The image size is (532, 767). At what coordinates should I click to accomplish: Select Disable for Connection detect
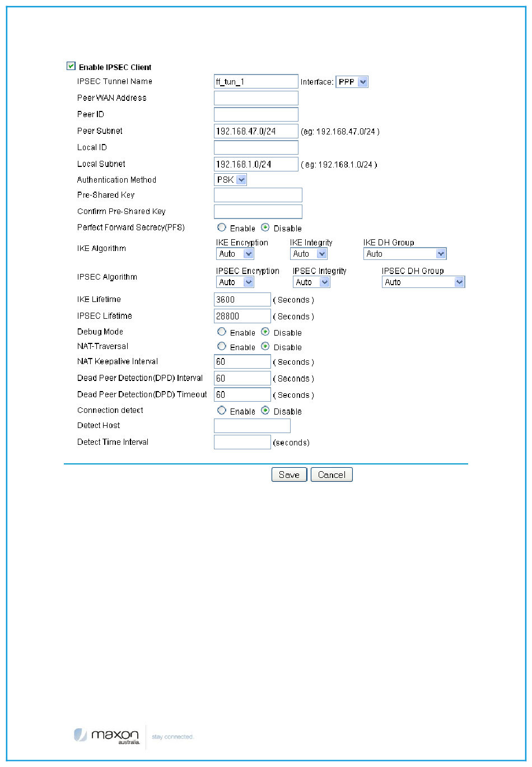265,410
